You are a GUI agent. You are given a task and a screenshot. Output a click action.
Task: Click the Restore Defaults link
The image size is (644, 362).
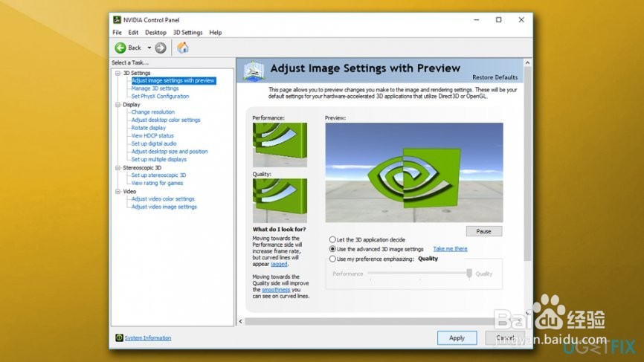click(x=495, y=77)
